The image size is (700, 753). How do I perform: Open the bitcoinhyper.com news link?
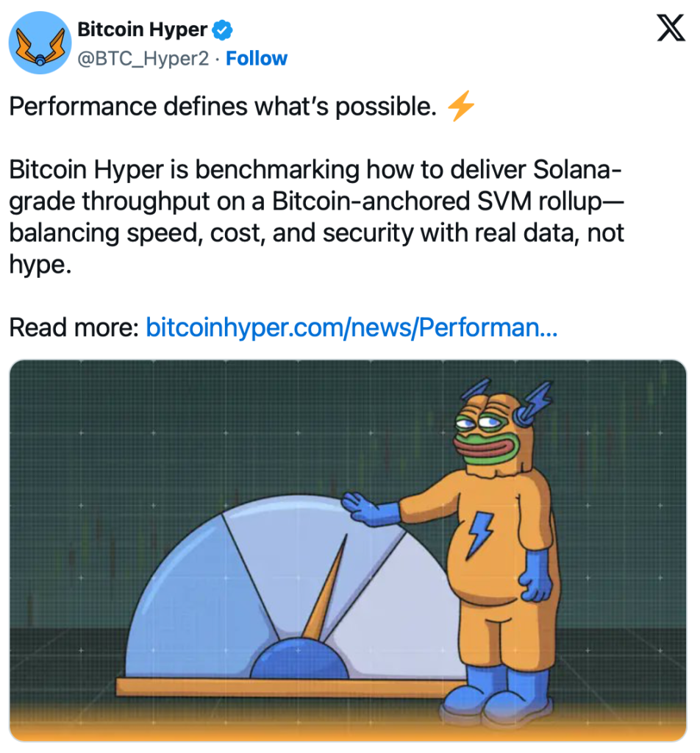click(x=351, y=328)
